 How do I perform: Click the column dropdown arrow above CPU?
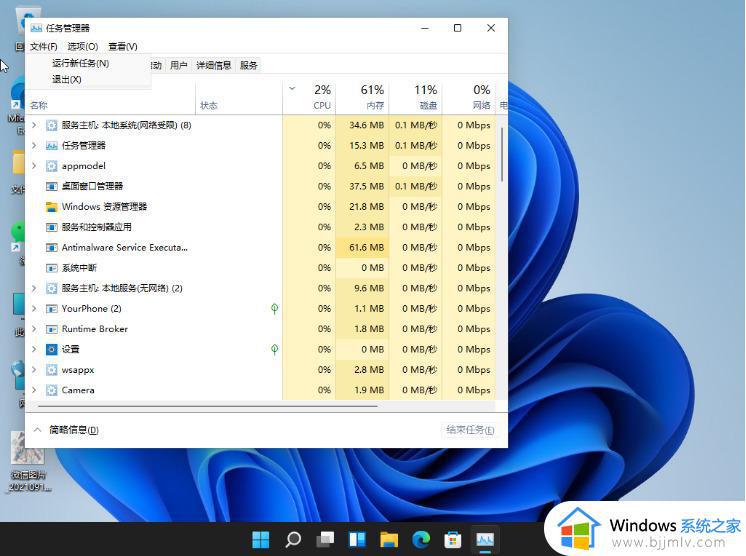(292, 88)
